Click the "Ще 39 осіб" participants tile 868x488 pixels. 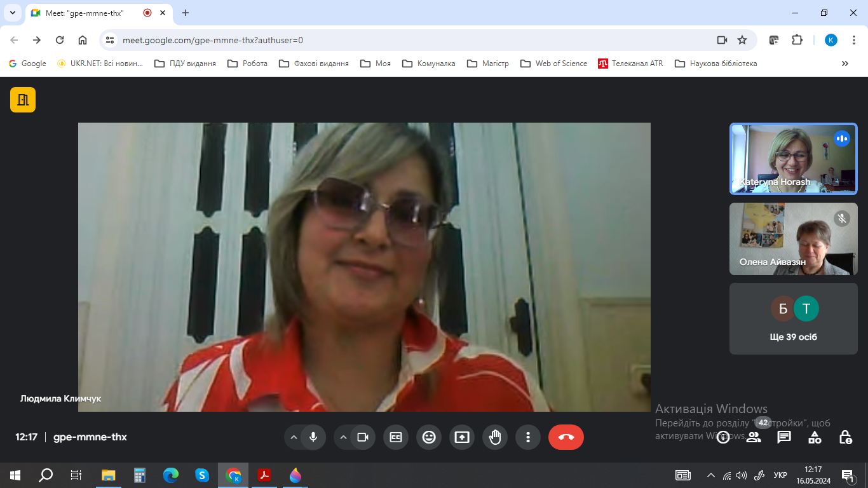click(x=793, y=318)
